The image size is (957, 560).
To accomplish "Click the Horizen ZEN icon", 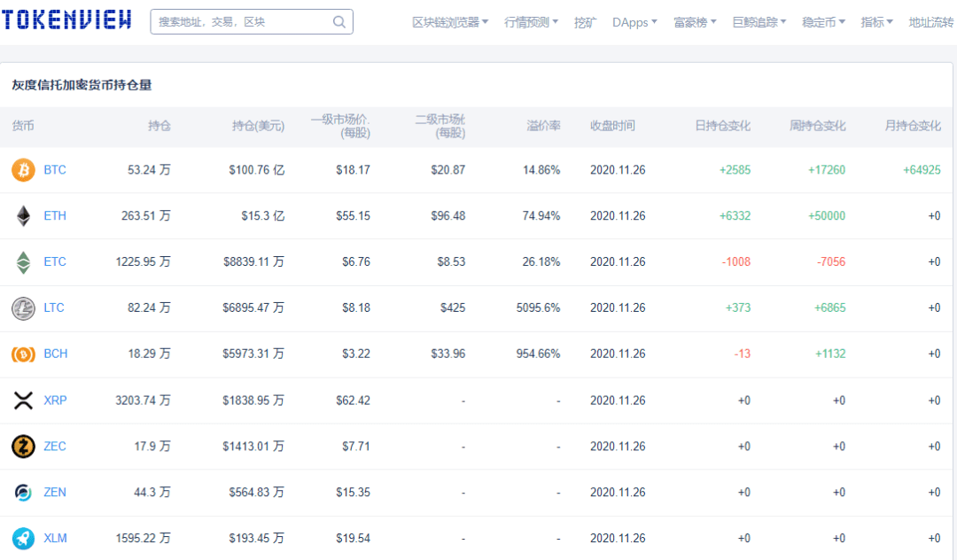I will click(23, 493).
